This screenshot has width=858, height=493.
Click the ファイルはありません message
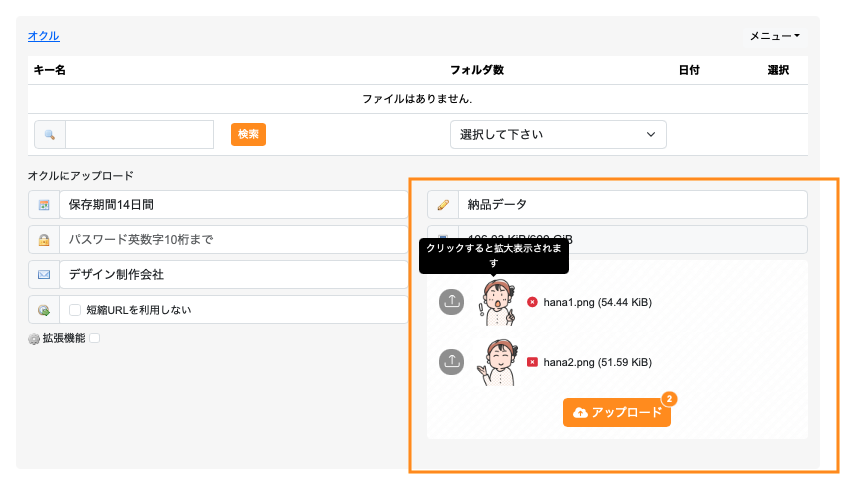(x=417, y=99)
